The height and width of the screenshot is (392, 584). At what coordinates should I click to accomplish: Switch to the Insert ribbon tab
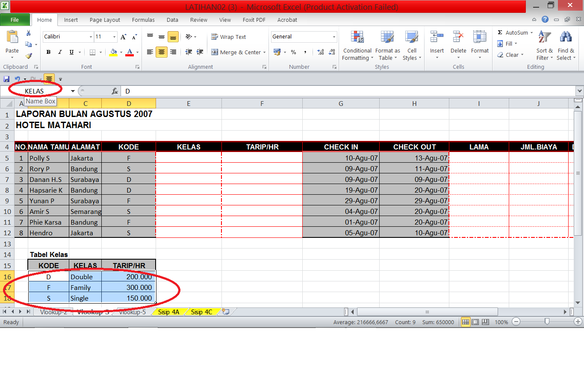71,20
